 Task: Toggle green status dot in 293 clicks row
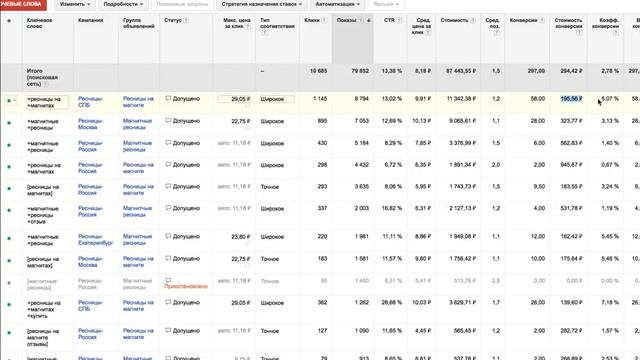[9, 189]
